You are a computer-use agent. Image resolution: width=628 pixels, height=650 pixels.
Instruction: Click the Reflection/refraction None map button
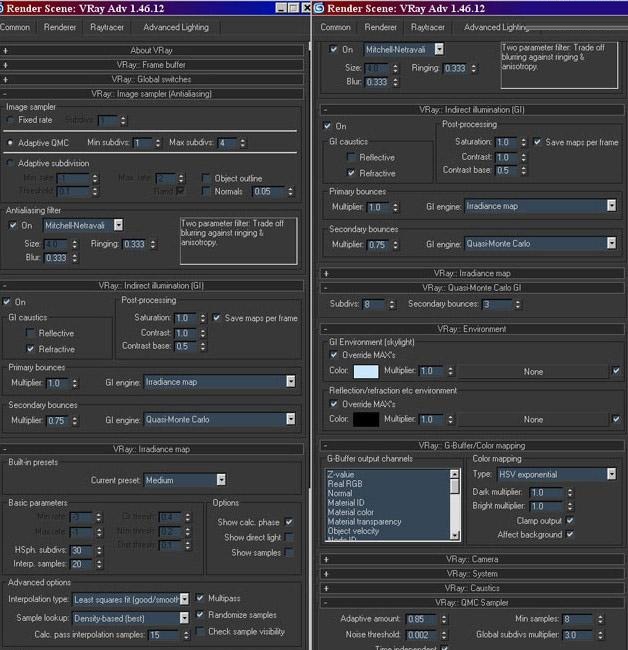(533, 420)
